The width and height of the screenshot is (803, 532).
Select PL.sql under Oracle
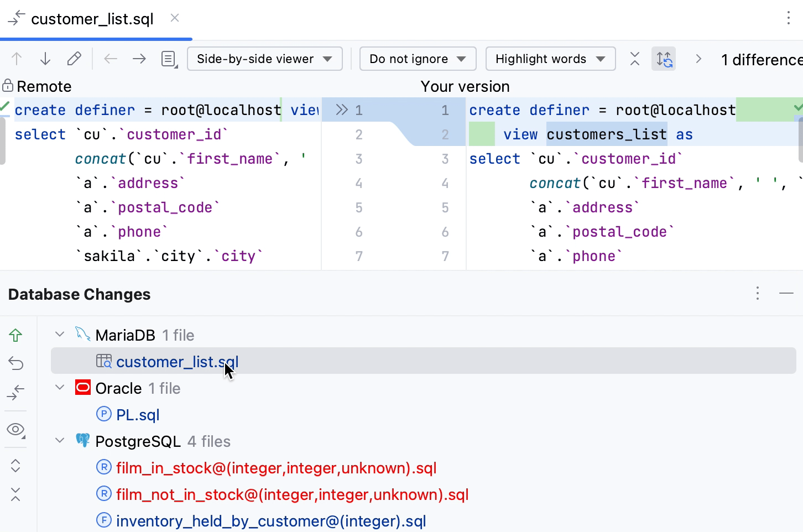pos(137,414)
